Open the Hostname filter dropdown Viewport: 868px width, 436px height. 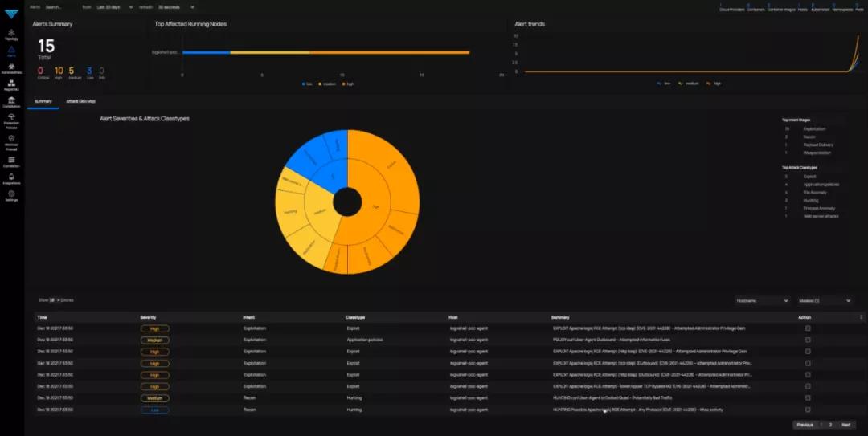(x=763, y=300)
